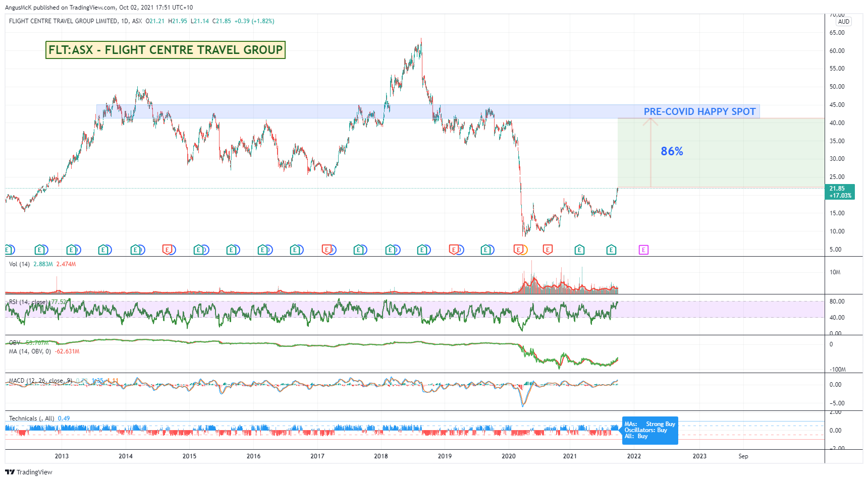The height and width of the screenshot is (481, 868).
Task: Click the green earnings marker between 2014 and 2015
Action: 136,250
